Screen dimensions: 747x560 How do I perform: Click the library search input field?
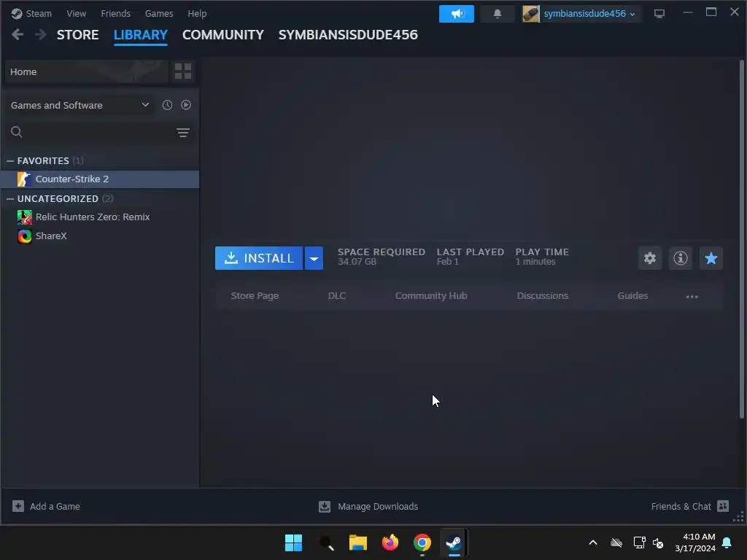coord(98,132)
